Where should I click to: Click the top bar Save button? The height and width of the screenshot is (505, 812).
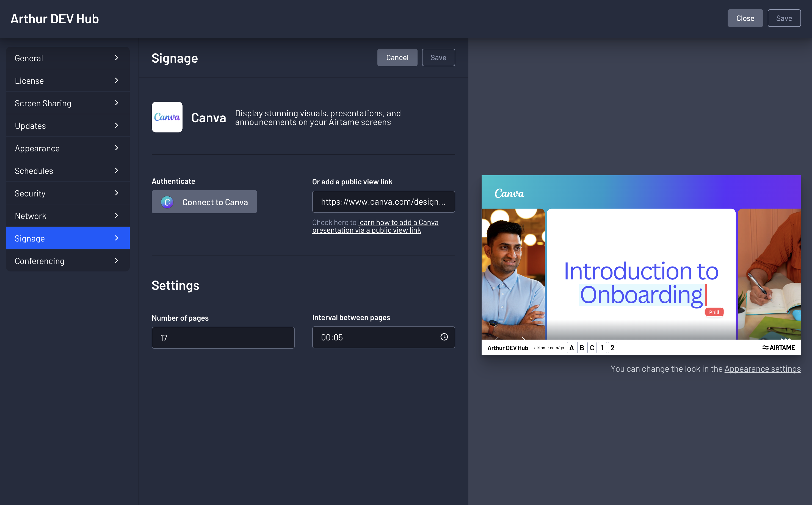pos(784,18)
